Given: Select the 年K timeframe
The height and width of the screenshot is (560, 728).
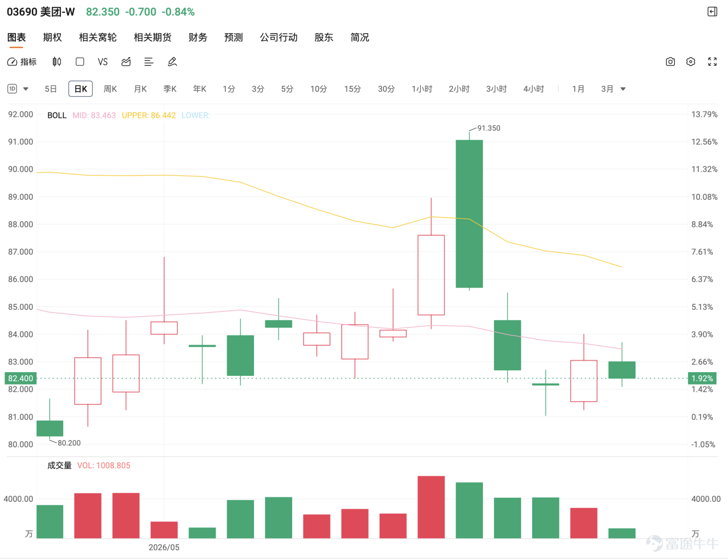Looking at the screenshot, I should [x=199, y=89].
